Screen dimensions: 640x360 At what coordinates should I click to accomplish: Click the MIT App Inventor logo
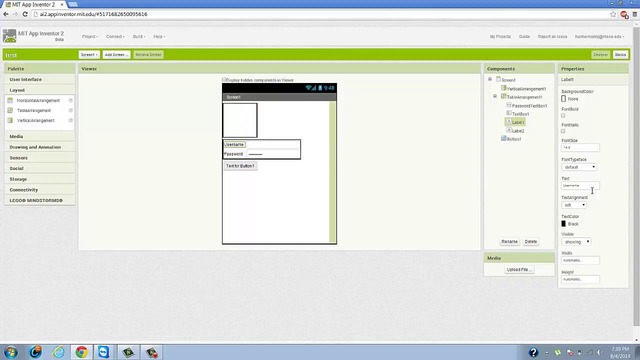coord(9,36)
